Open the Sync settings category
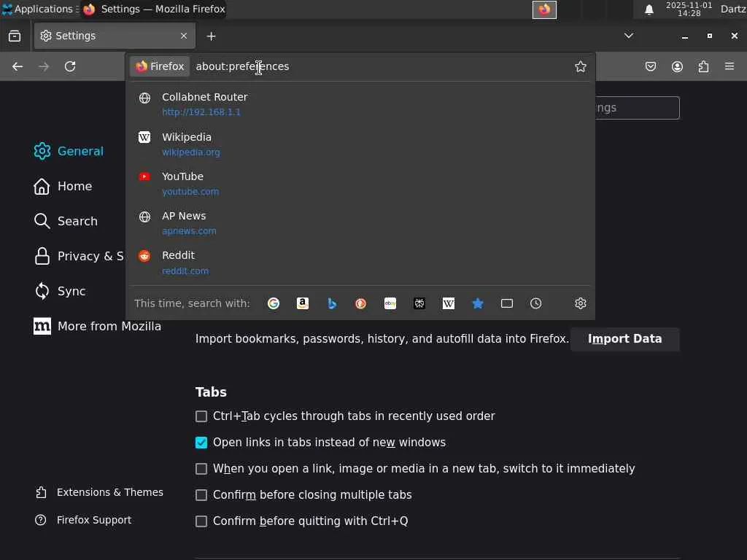This screenshot has width=747, height=560. click(x=60, y=291)
